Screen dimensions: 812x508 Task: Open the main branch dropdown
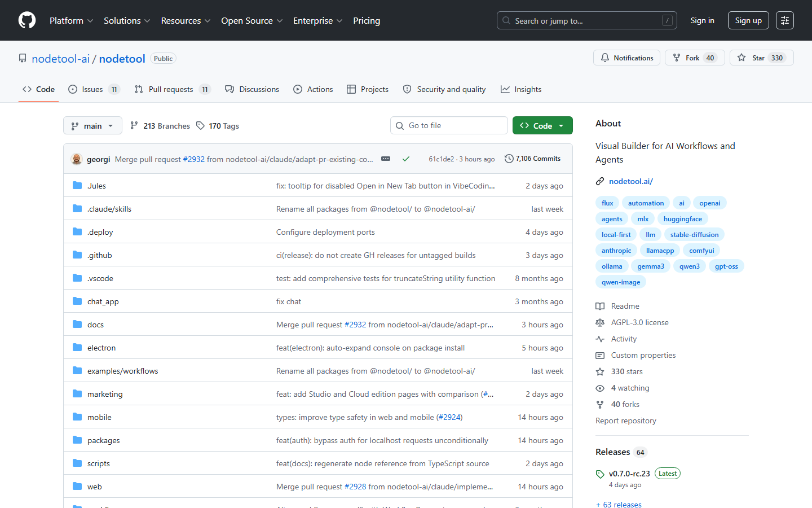pyautogui.click(x=92, y=126)
